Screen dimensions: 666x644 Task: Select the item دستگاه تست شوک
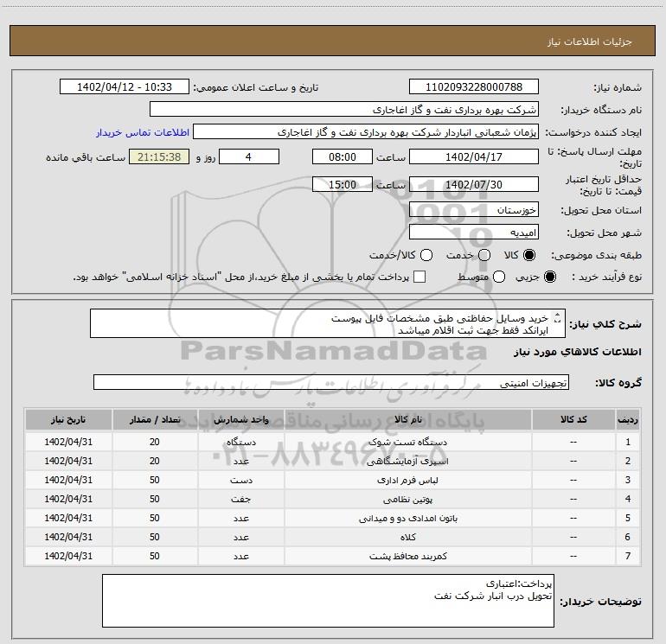coord(407,442)
